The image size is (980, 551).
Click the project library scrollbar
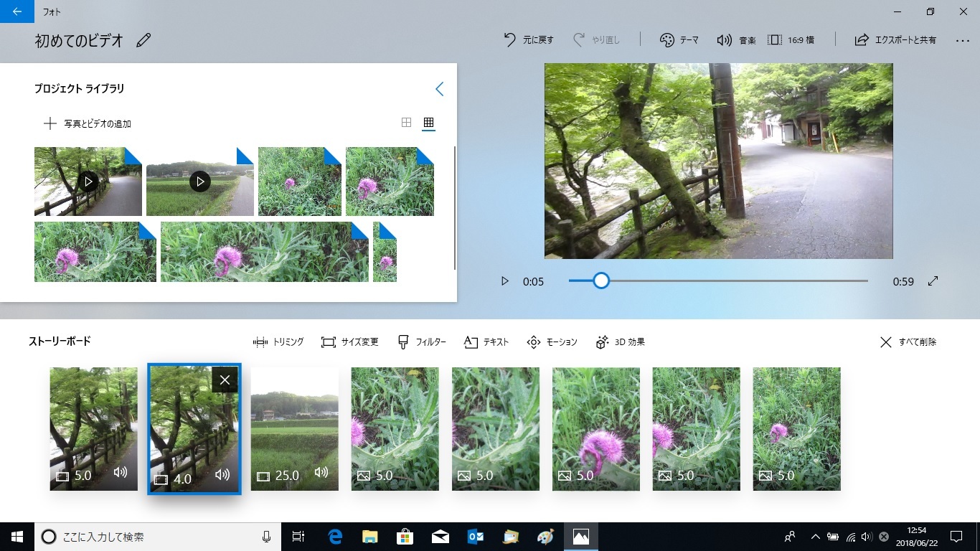(454, 208)
